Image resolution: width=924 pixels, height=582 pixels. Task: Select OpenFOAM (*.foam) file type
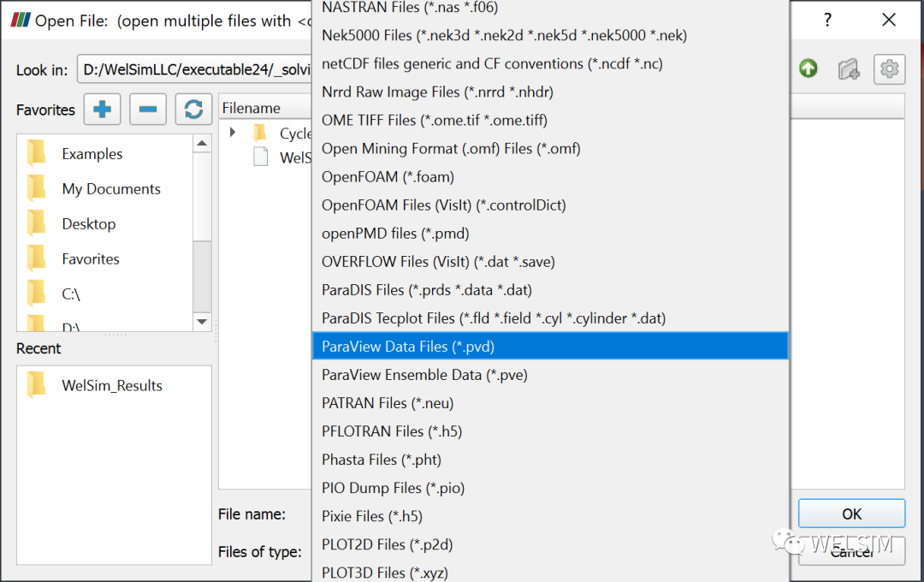coord(550,177)
